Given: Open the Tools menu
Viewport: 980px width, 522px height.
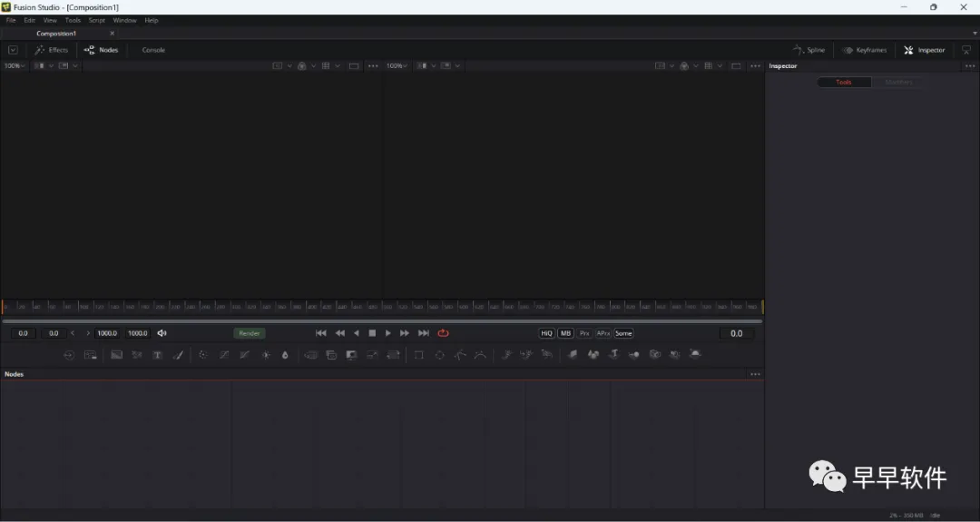Looking at the screenshot, I should coord(73,20).
